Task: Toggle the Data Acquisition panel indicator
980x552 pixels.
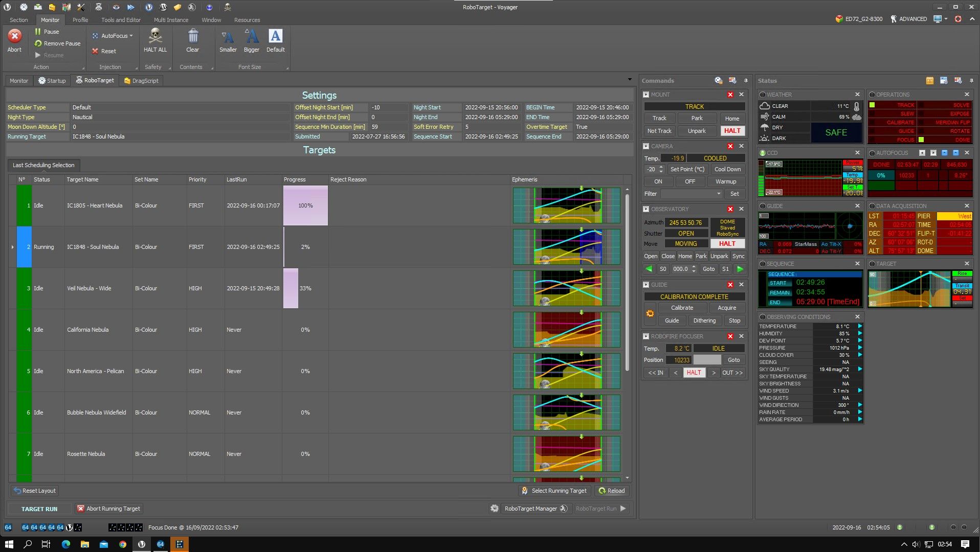Action: [x=872, y=206]
